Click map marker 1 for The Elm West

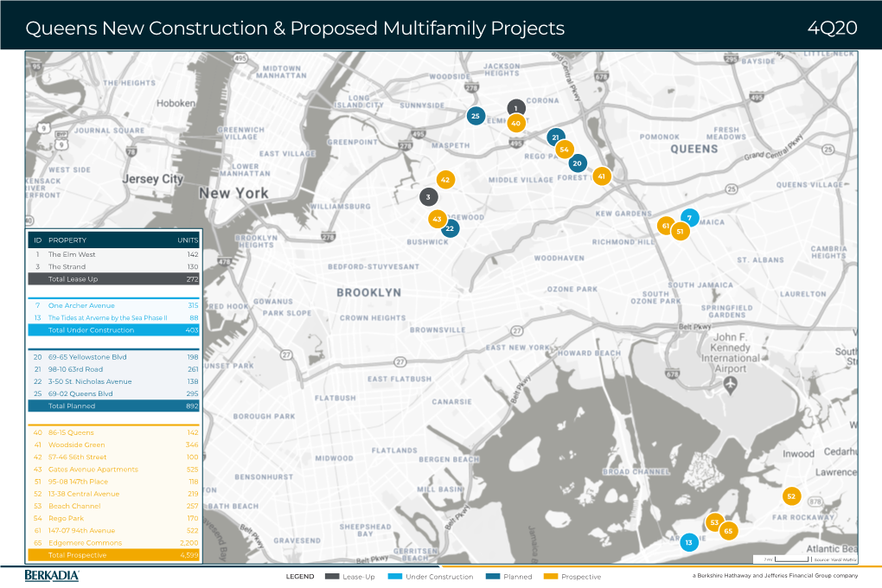click(x=515, y=108)
